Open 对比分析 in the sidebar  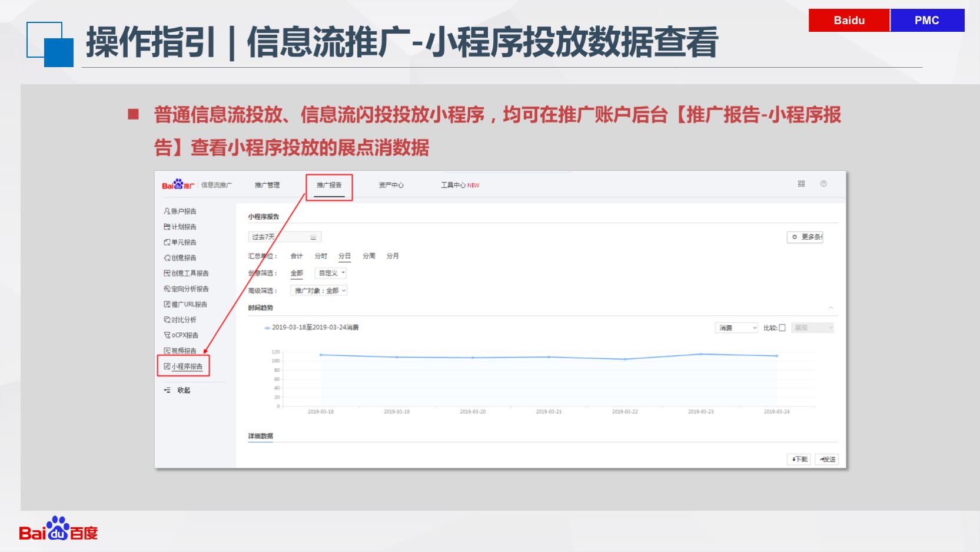click(180, 319)
